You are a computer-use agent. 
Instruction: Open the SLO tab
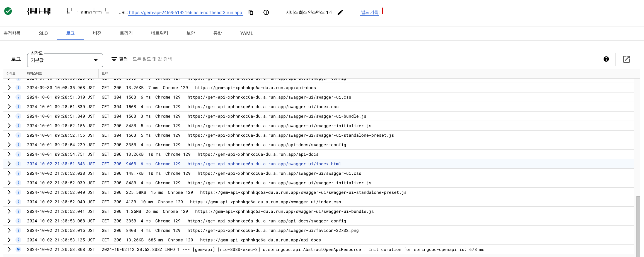(43, 33)
